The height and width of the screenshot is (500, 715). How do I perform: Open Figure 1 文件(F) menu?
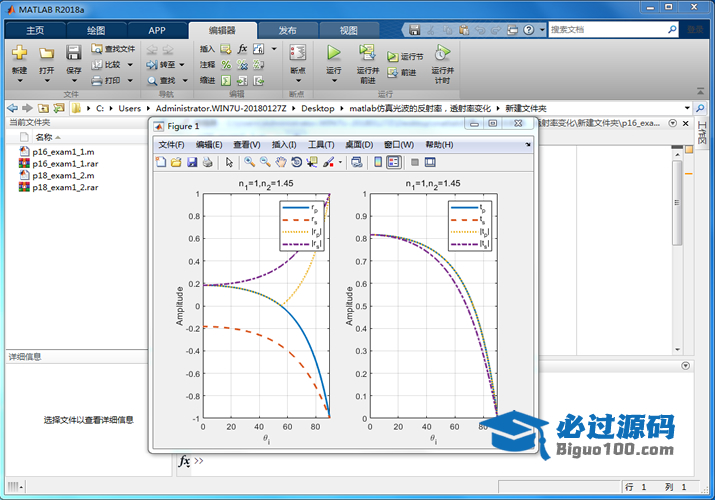tap(171, 144)
